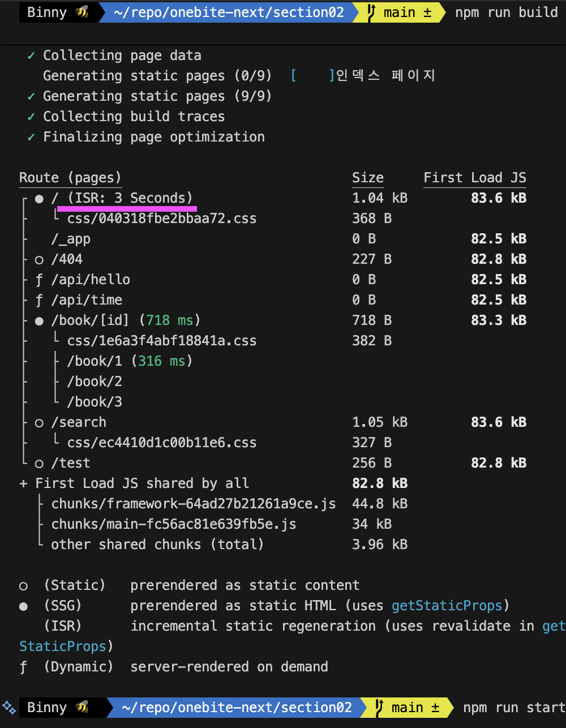Click the Route (pages) column header
This screenshot has height=728, width=566.
[70, 178]
